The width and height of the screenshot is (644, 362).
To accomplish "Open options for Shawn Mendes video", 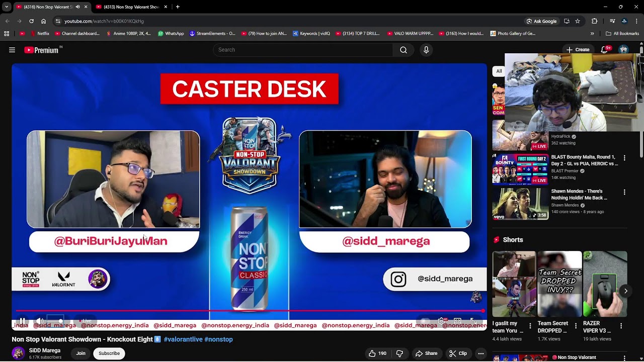I will click(x=624, y=192).
